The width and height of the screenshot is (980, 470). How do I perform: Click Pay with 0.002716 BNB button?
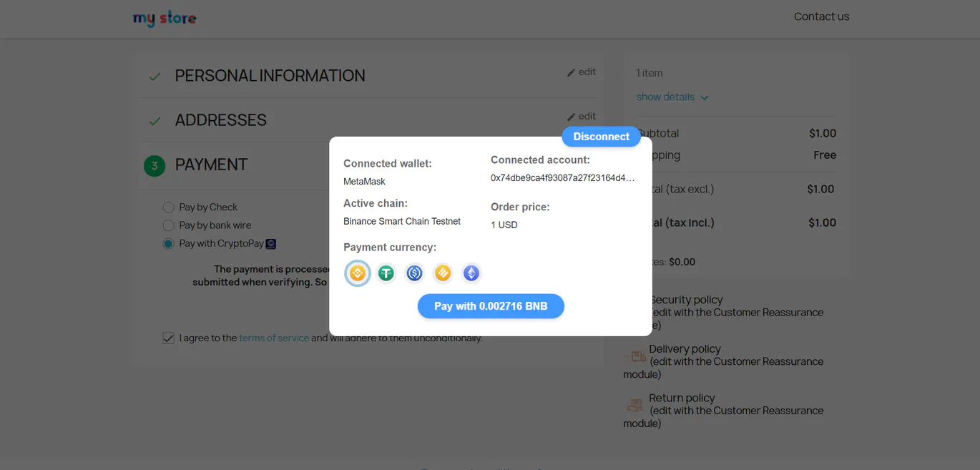[x=491, y=306]
